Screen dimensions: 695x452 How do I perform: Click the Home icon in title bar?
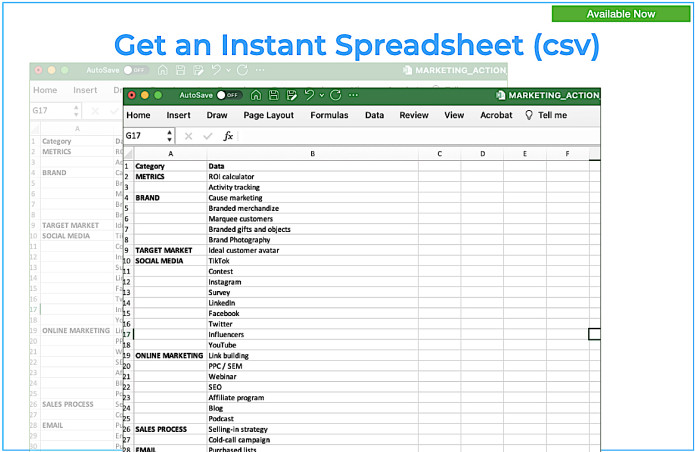tap(256, 95)
